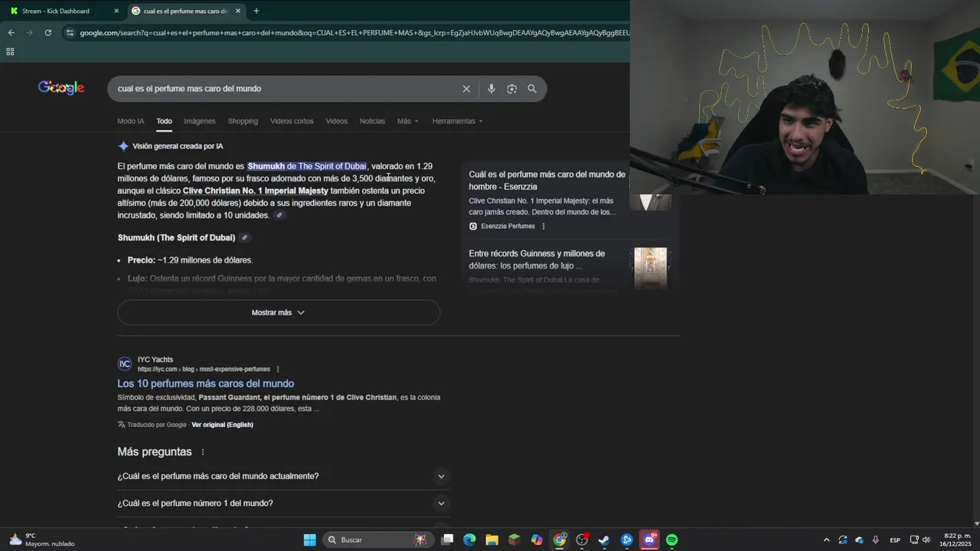Click the search query input field

click(x=283, y=89)
